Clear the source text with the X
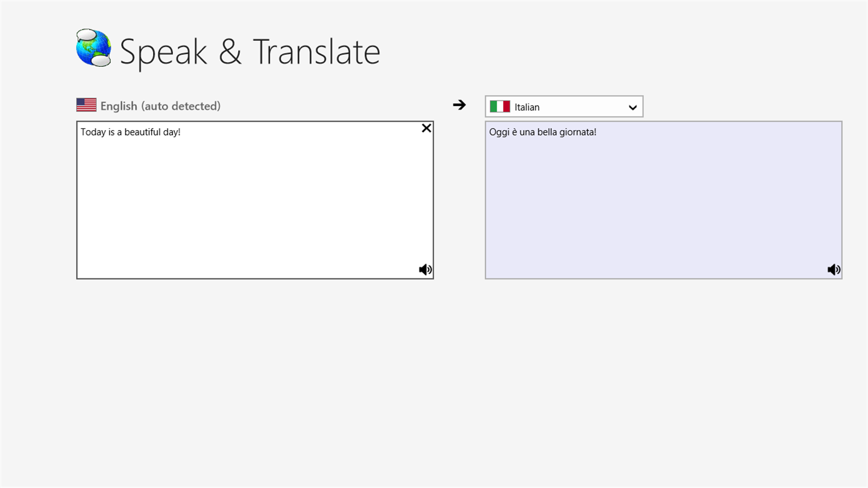Screen dimensions: 868x488 coord(426,128)
